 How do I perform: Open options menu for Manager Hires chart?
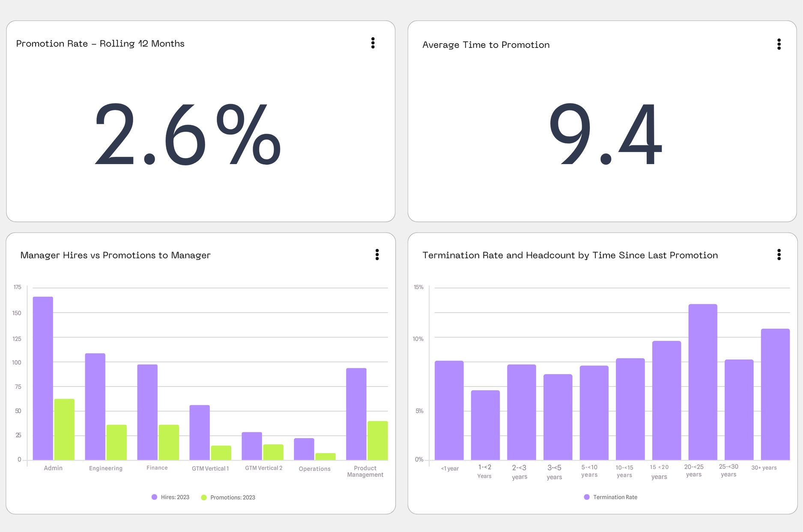coord(377,254)
